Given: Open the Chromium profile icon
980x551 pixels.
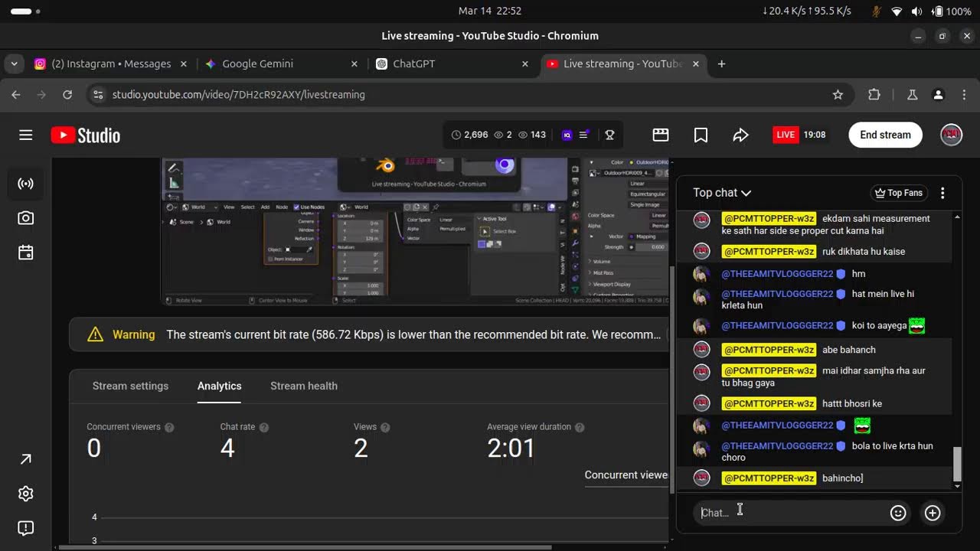Looking at the screenshot, I should [x=938, y=95].
